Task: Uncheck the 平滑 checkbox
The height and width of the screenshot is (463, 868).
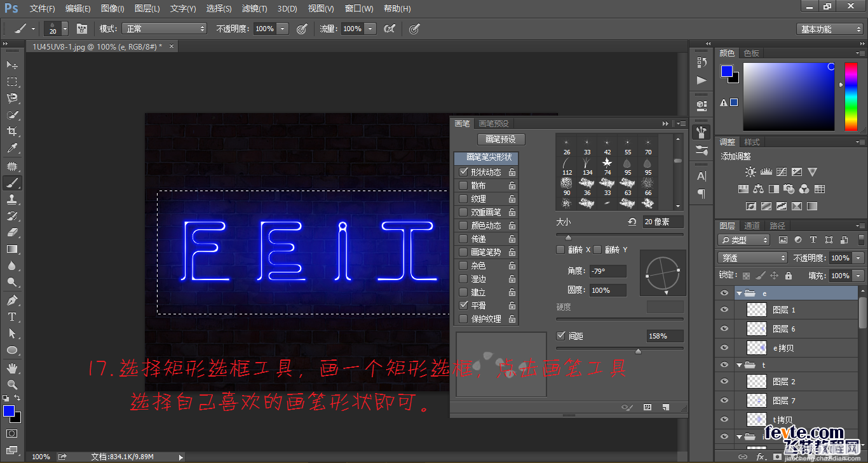Action: (463, 305)
